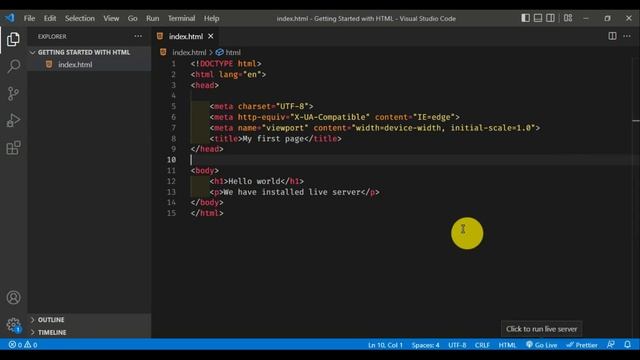Change encoding via UTF-8 status item

[x=457, y=344]
